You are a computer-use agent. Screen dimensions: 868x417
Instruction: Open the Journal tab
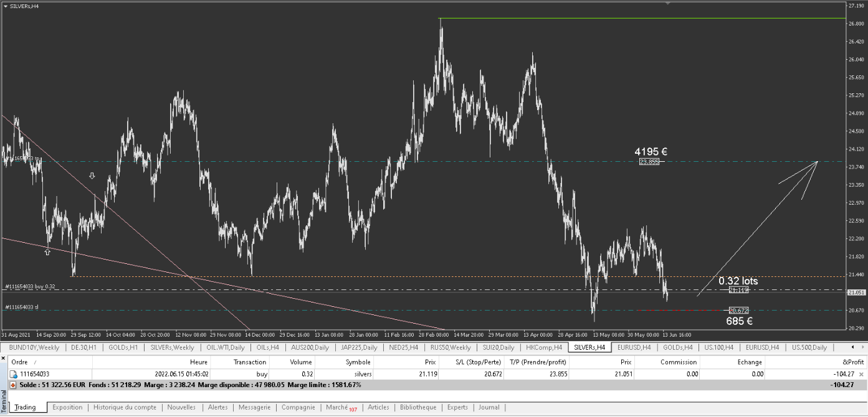tap(489, 408)
